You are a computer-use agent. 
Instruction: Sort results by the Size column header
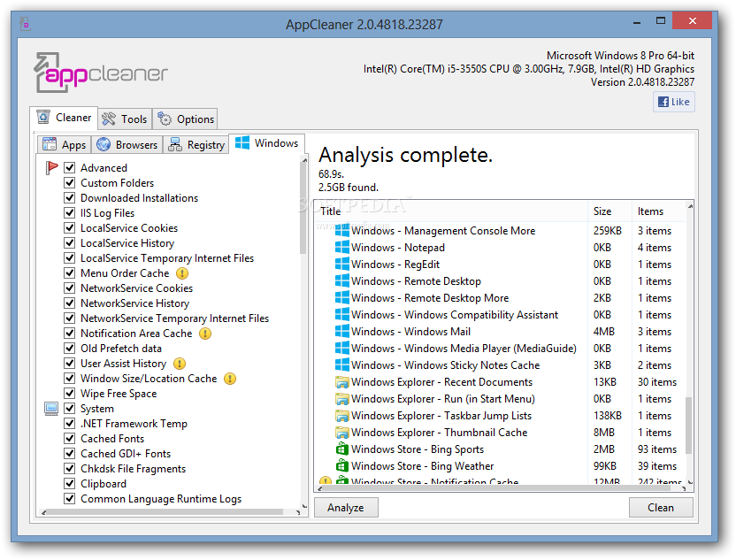coord(609,211)
